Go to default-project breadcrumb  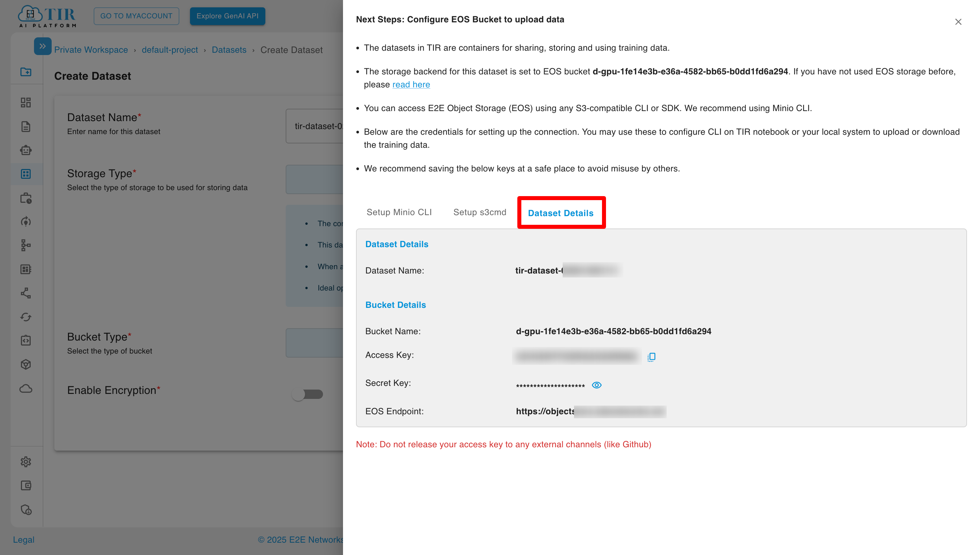click(x=170, y=50)
